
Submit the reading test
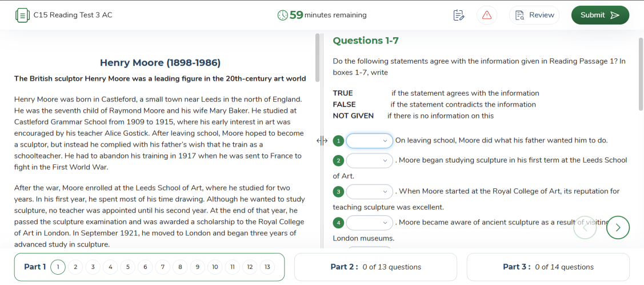[600, 15]
